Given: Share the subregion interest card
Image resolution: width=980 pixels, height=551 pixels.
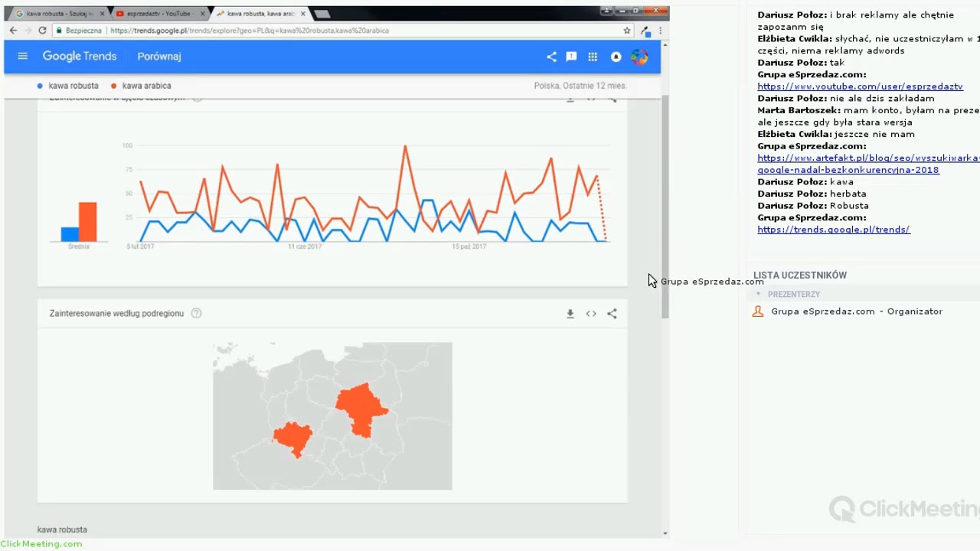Looking at the screenshot, I should coord(612,314).
